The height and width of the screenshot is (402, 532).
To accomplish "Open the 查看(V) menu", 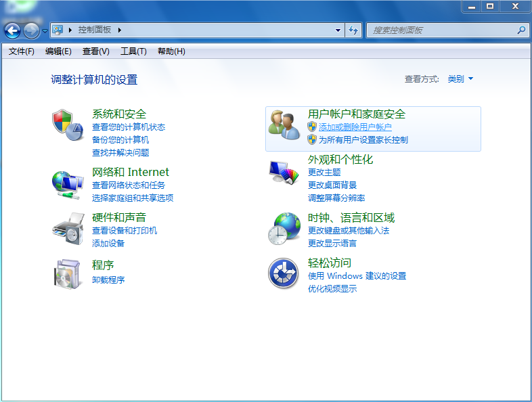I will [x=95, y=51].
